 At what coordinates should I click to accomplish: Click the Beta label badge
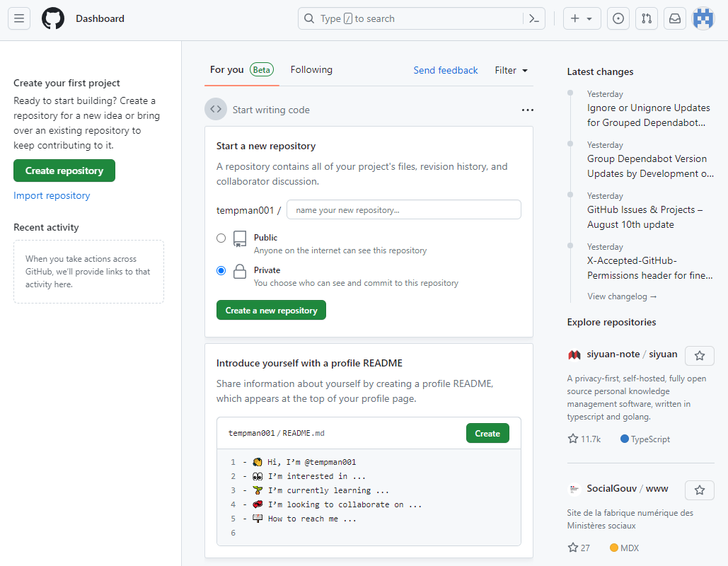[x=262, y=69]
